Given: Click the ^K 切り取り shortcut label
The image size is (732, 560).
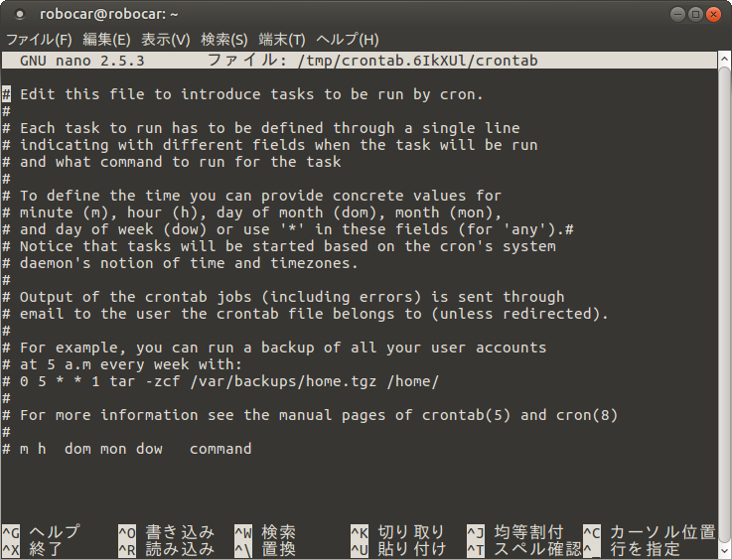Looking at the screenshot, I should click(397, 532).
